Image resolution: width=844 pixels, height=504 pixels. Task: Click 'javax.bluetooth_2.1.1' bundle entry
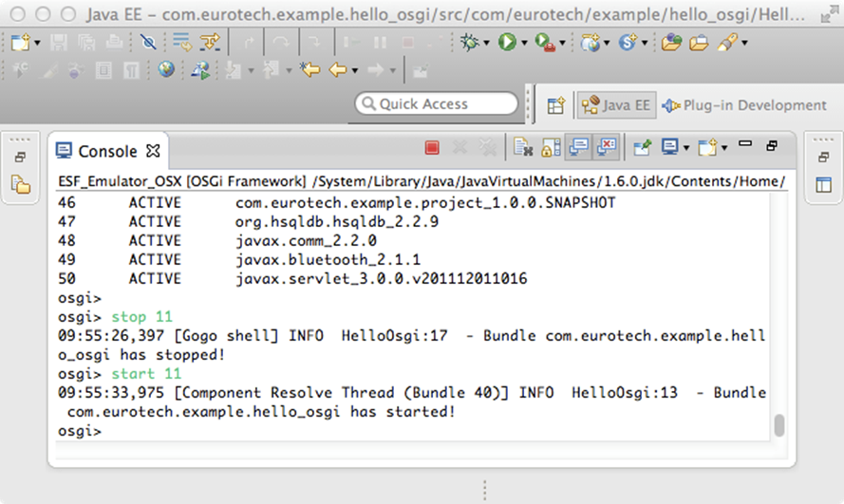click(x=328, y=260)
